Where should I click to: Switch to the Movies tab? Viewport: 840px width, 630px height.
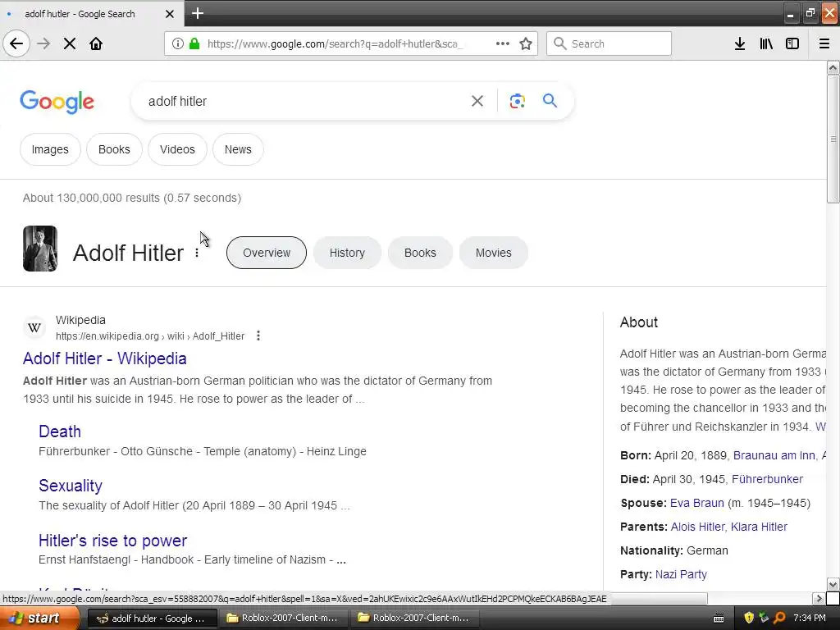(x=493, y=253)
